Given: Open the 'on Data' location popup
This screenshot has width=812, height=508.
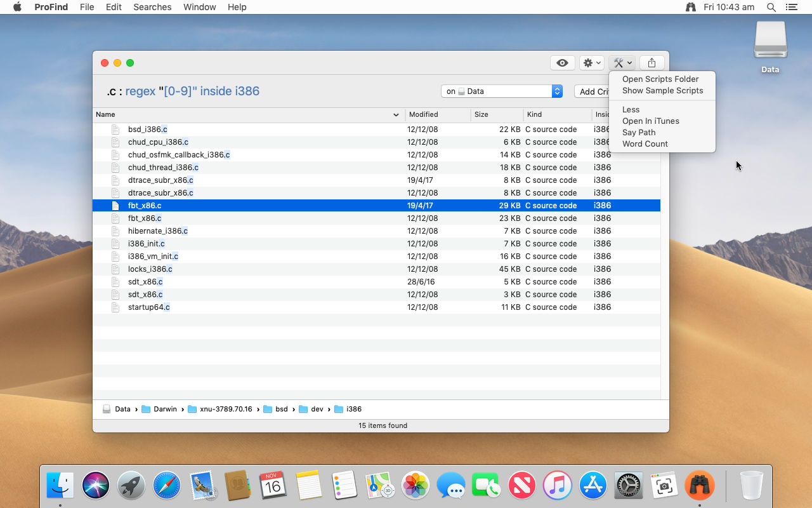Looking at the screenshot, I should [502, 91].
